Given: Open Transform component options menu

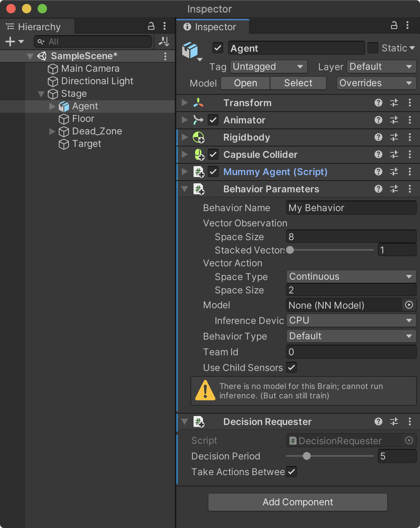Looking at the screenshot, I should click(410, 103).
